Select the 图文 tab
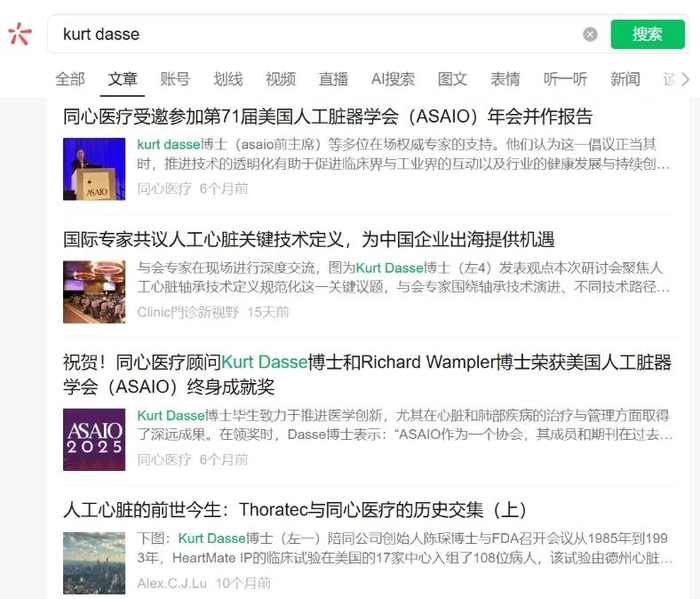Image resolution: width=700 pixels, height=599 pixels. click(452, 79)
